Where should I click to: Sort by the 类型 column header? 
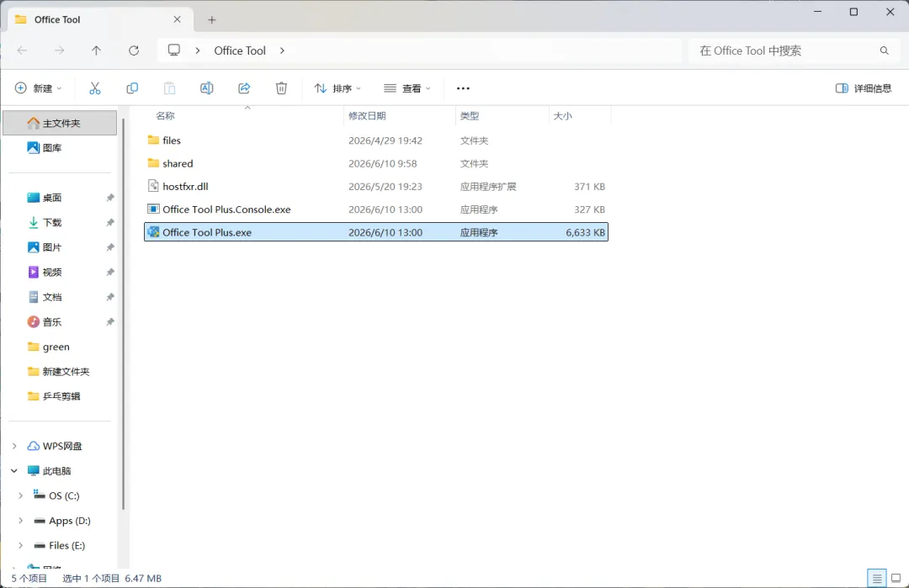click(470, 115)
